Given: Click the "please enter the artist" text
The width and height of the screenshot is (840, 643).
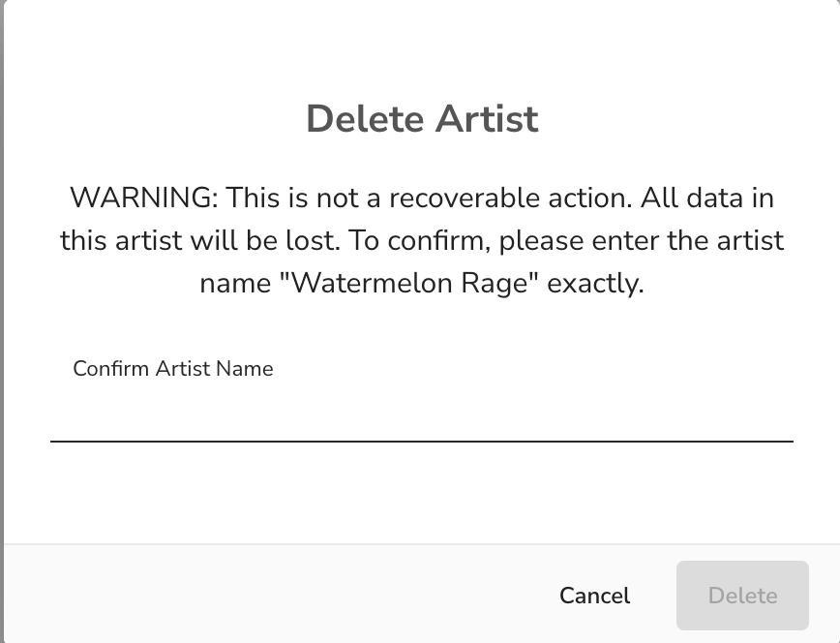Looking at the screenshot, I should pyautogui.click(x=642, y=241).
